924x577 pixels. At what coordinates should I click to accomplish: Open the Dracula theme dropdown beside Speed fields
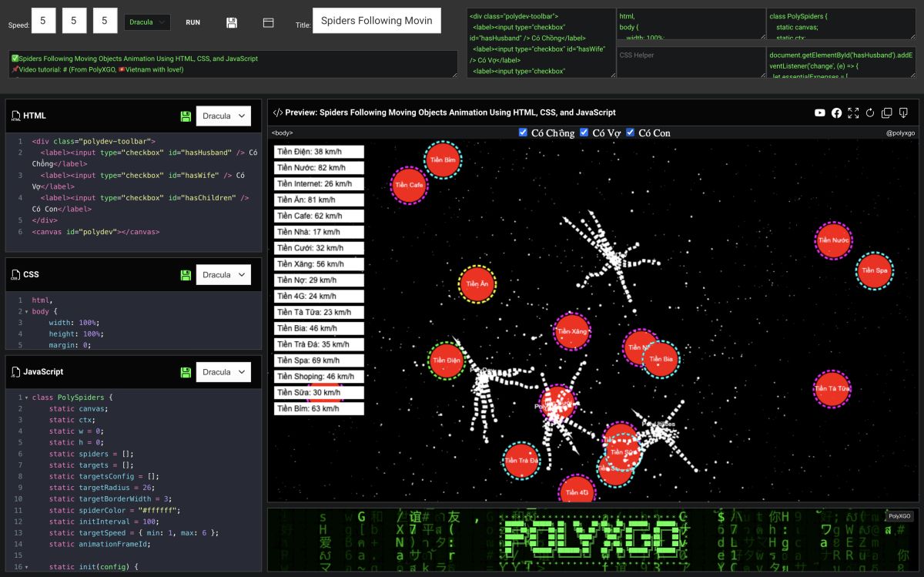tap(147, 22)
